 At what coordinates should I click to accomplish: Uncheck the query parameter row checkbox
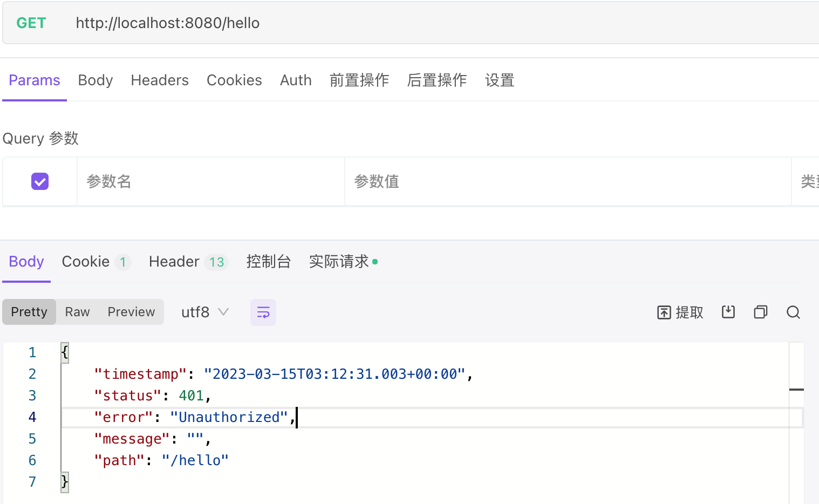40,181
